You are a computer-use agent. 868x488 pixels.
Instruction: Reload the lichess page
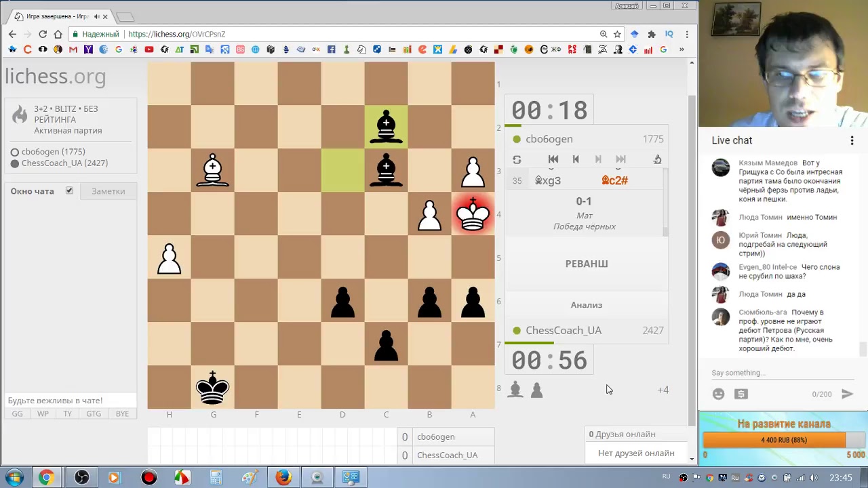[43, 34]
